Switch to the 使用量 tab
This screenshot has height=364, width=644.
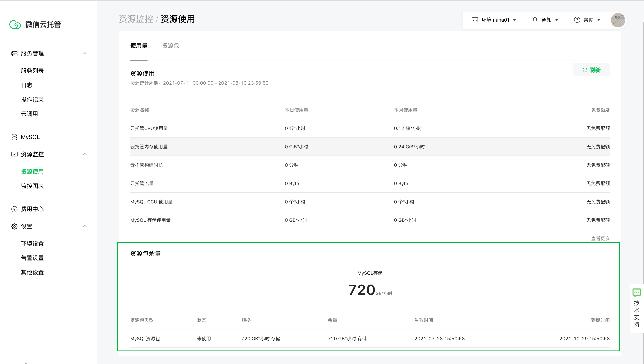click(x=139, y=46)
